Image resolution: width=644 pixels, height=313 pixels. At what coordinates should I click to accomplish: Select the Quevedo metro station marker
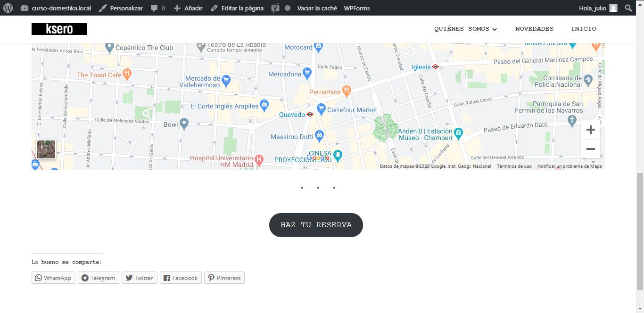click(310, 114)
